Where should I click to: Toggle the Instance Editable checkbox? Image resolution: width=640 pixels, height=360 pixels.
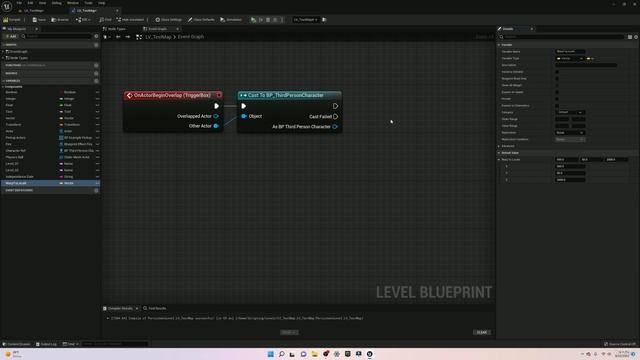pos(557,72)
